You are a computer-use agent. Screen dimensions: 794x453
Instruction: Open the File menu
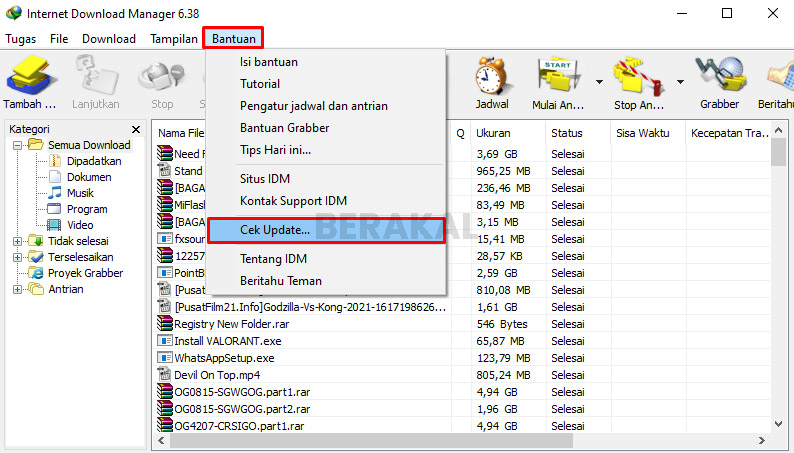[x=59, y=39]
